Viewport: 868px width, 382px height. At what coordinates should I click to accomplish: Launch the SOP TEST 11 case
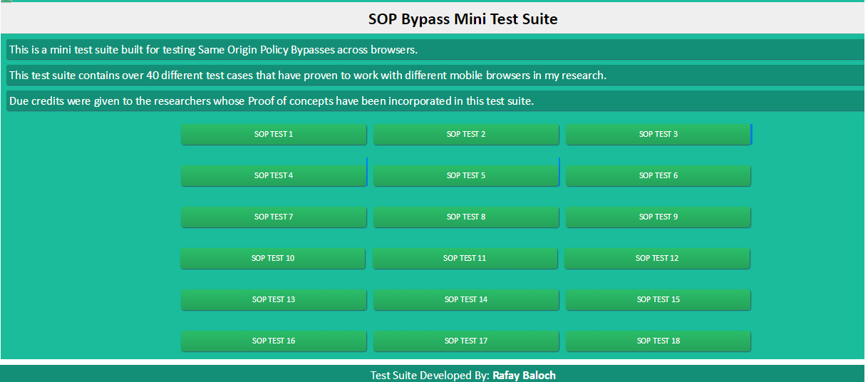click(465, 258)
